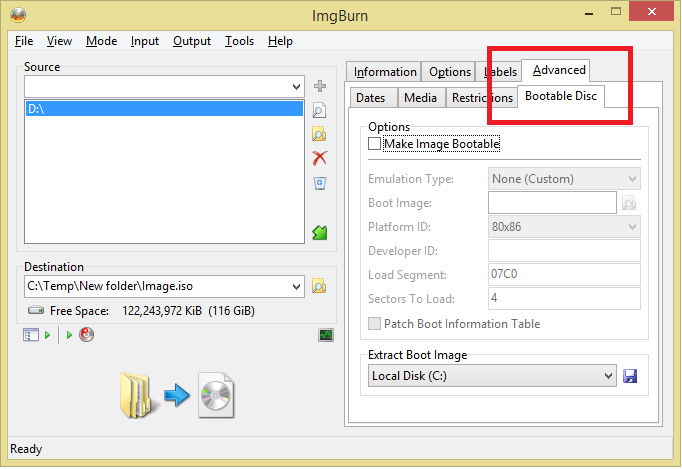Click the green arrow icon below source buttons
Screen dimensions: 682x469
point(320,232)
